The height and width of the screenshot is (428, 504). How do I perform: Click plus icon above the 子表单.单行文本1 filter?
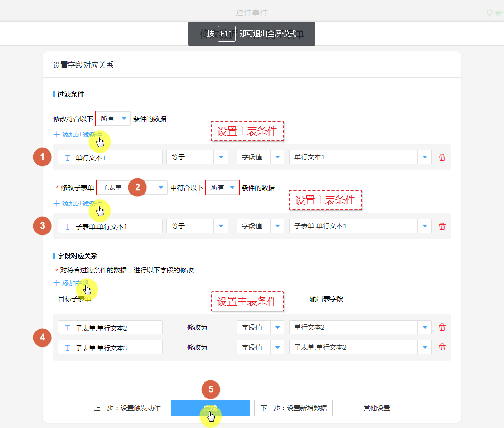pos(57,204)
